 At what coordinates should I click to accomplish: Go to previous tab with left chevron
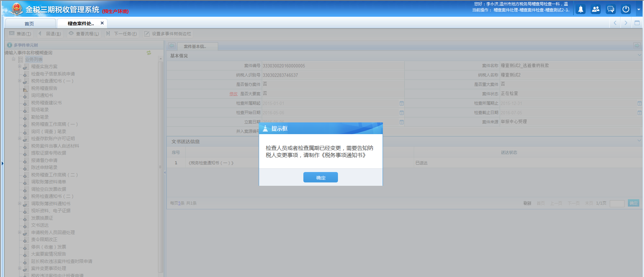(x=615, y=23)
